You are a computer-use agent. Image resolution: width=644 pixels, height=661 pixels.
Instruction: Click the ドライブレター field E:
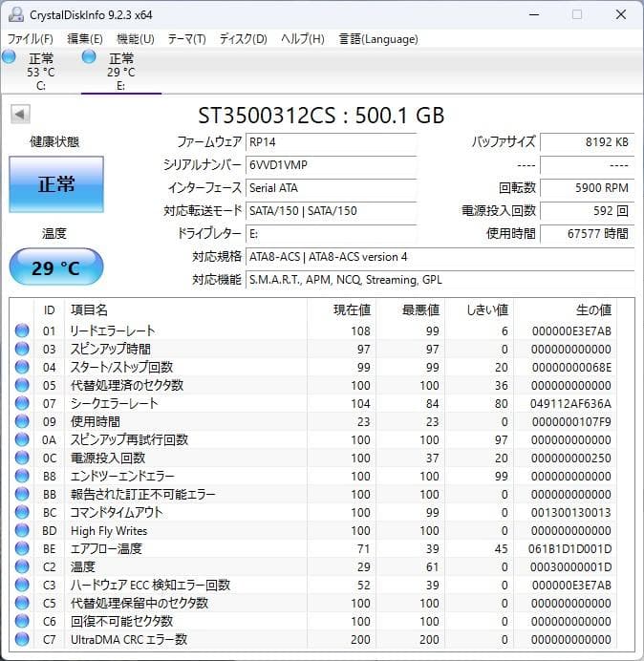point(331,233)
